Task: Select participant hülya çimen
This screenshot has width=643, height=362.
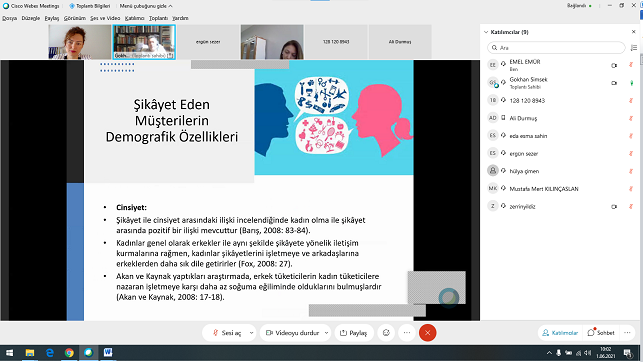Action: coord(561,171)
